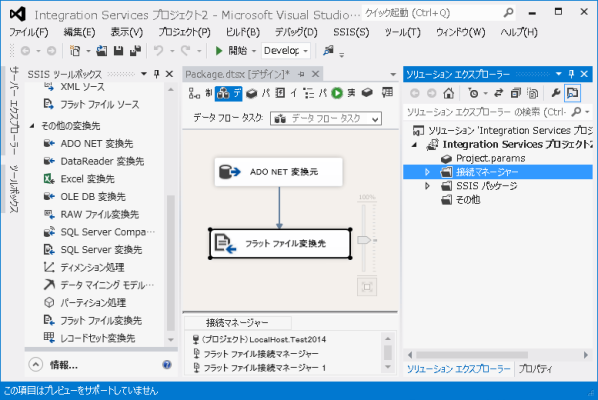Switch to the プロパティ tab
The image size is (598, 400).
tap(535, 369)
